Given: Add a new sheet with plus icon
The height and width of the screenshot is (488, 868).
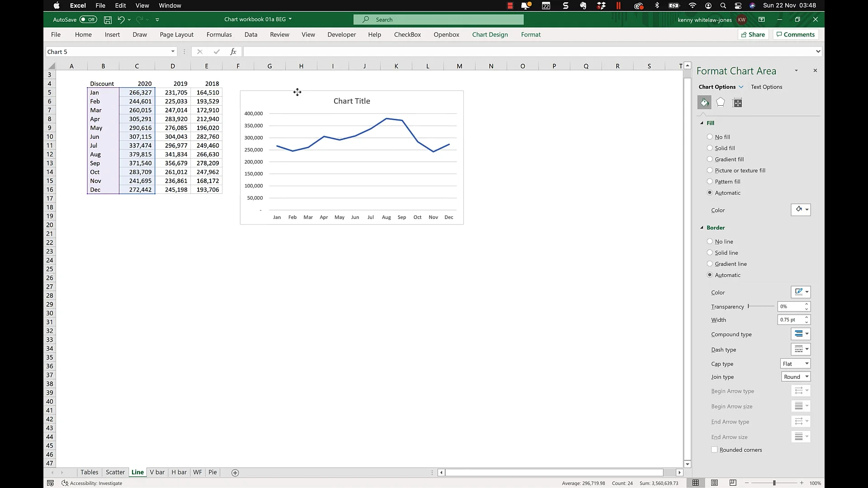Looking at the screenshot, I should pyautogui.click(x=235, y=473).
